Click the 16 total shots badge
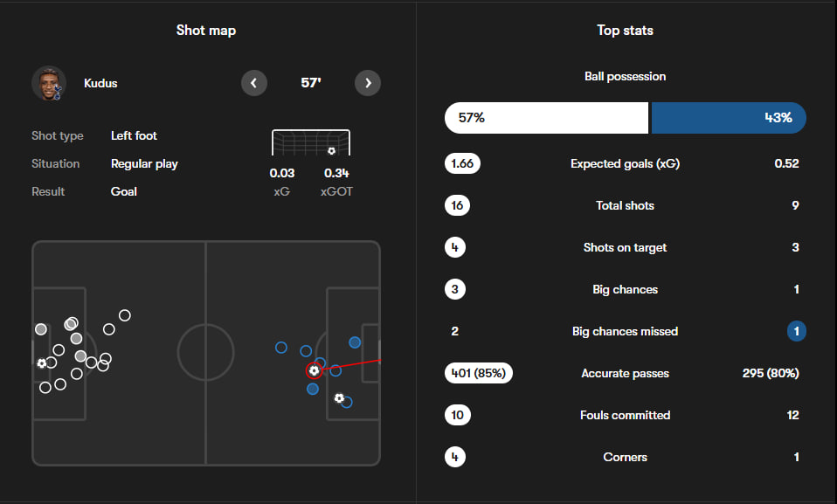This screenshot has height=504, width=837. tap(456, 205)
